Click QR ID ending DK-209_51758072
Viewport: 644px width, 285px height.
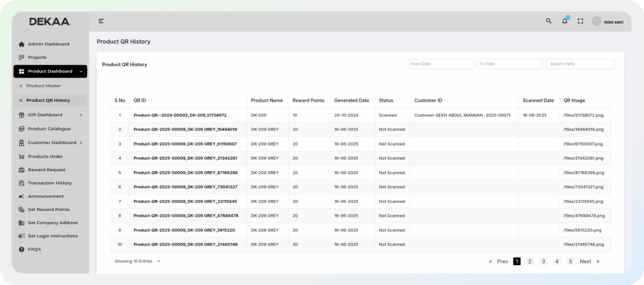180,116
